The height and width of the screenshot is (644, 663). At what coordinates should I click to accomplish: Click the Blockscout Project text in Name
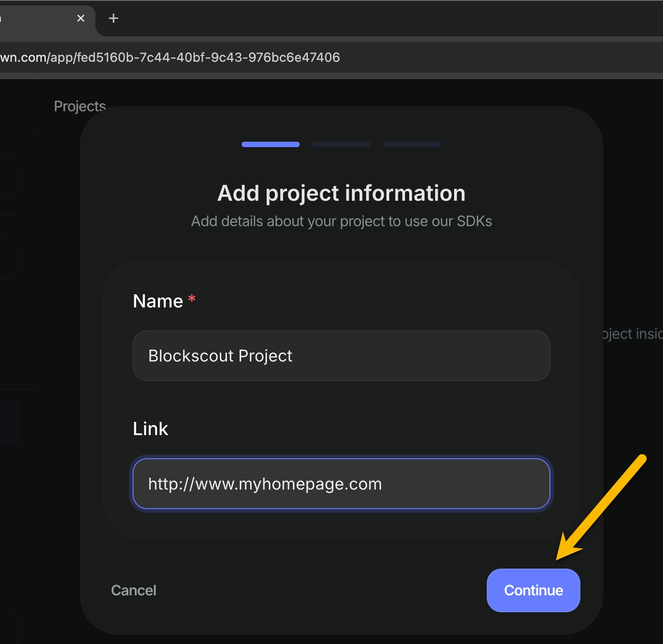pyautogui.click(x=220, y=356)
